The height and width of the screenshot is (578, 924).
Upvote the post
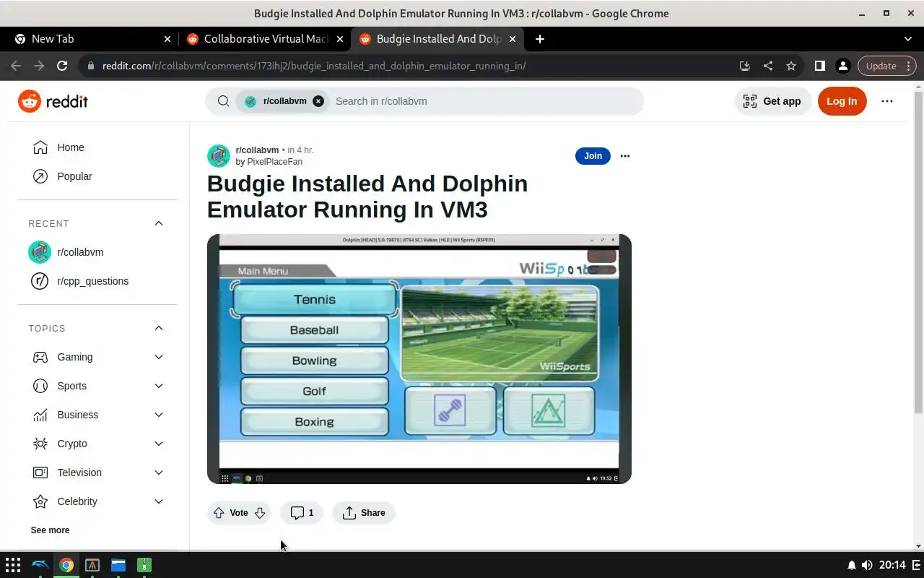219,513
